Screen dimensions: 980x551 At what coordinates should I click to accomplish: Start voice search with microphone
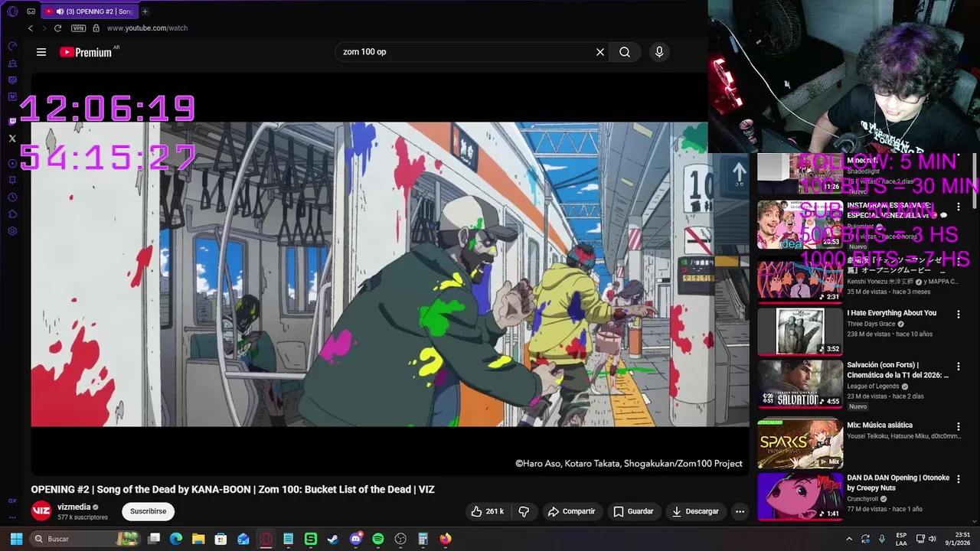(659, 52)
